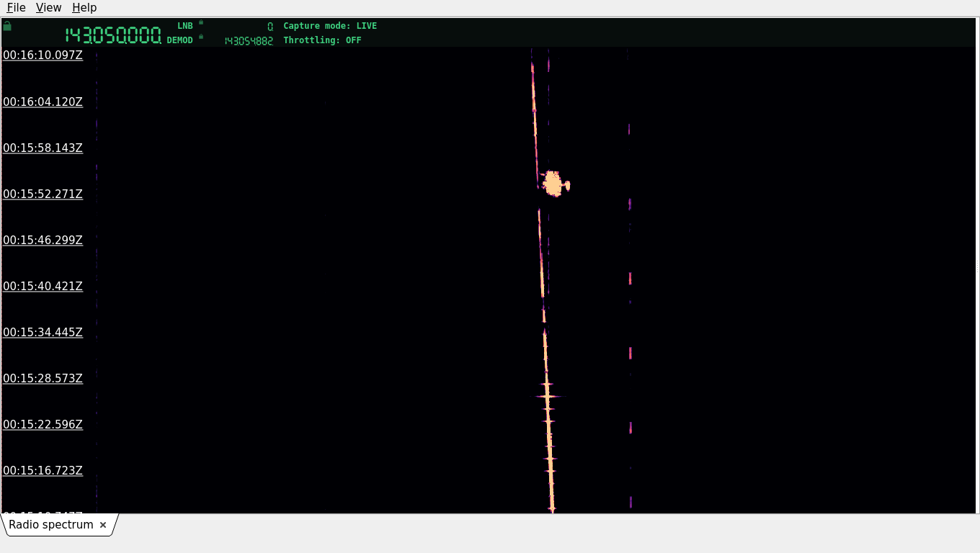Image resolution: width=980 pixels, height=553 pixels.
Task: Toggle the LNB lock icon
Action: (x=201, y=22)
